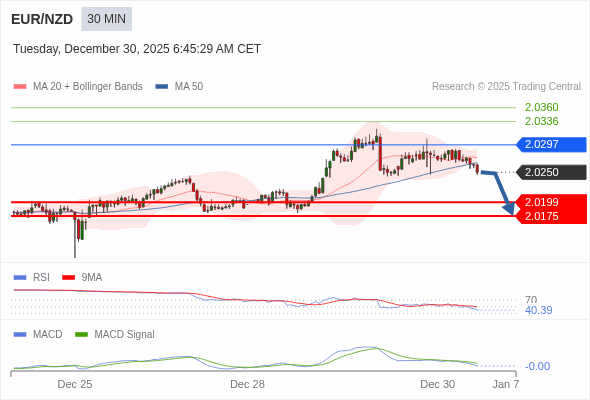Click the pink MA 20 + Bollinger Bands swatch
Screen dimensions: 590x400
[x=20, y=87]
